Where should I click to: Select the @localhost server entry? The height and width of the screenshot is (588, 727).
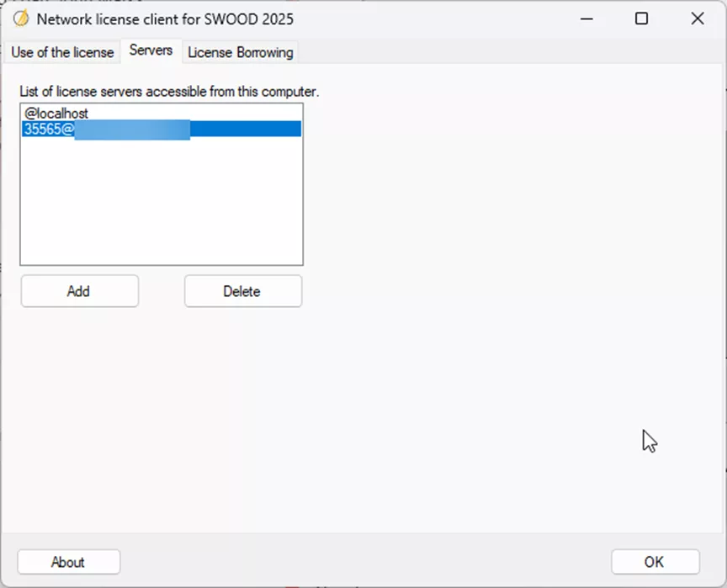click(x=57, y=113)
